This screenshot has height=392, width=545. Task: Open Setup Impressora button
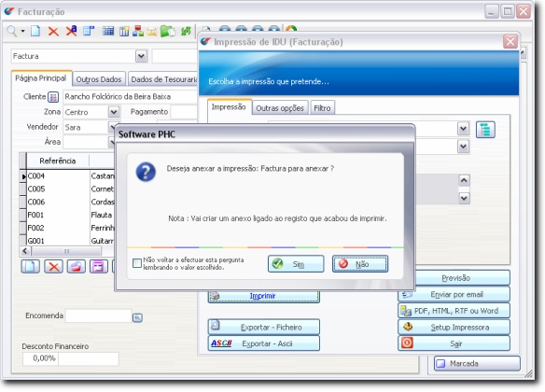coord(454,328)
